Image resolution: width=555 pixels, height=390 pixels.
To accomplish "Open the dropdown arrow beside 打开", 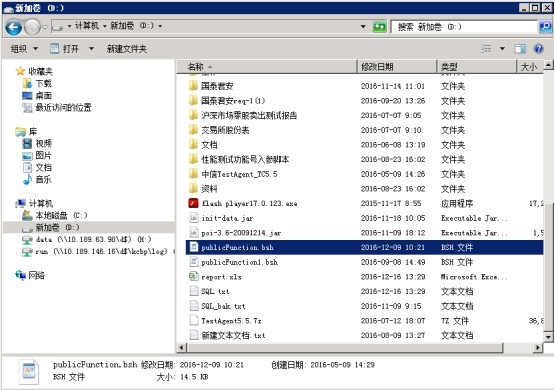I will coord(91,49).
